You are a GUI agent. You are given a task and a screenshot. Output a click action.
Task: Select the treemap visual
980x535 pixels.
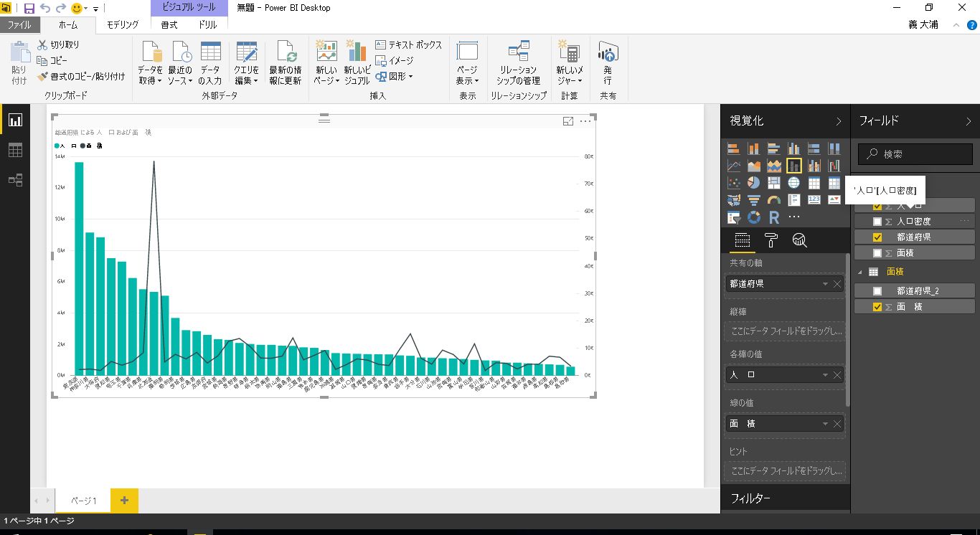(773, 183)
